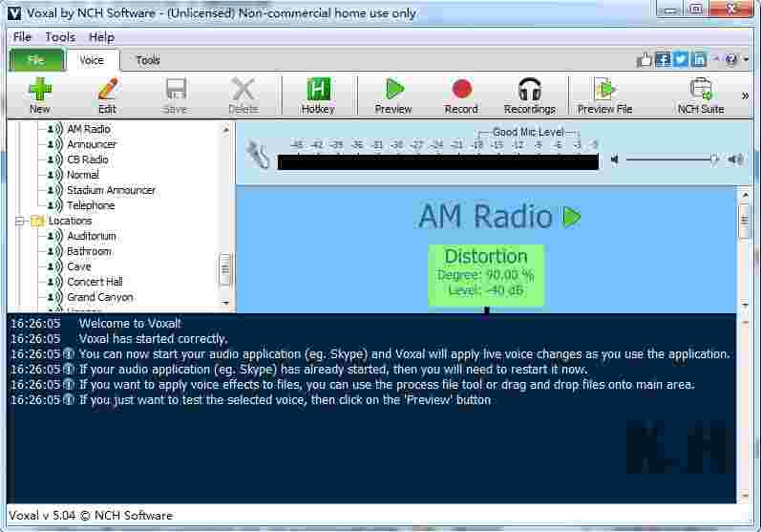The height and width of the screenshot is (532, 761).
Task: Click the effect panel scroll up arrow
Action: (745, 195)
